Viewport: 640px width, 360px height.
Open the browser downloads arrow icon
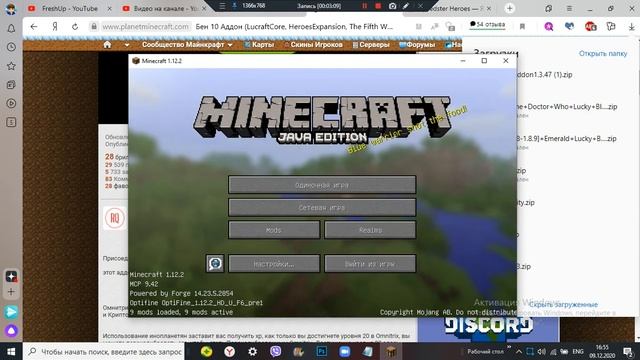coord(631,27)
